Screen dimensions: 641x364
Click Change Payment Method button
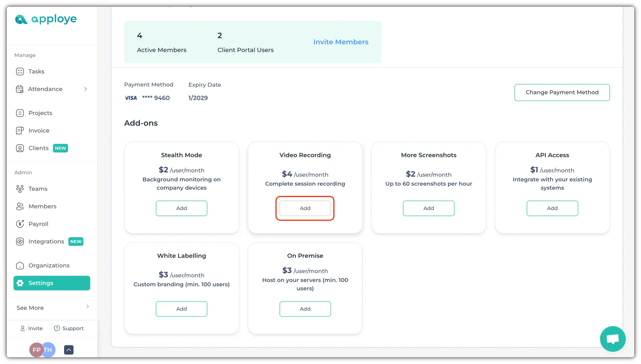pos(562,93)
